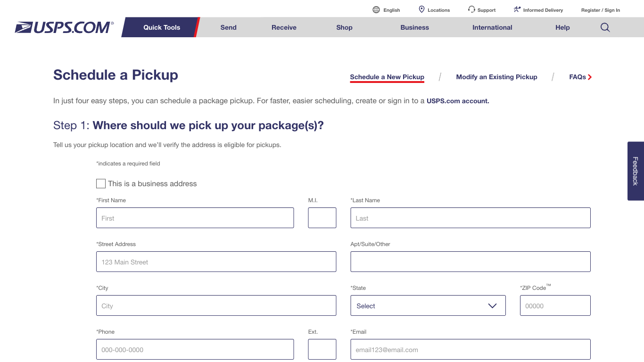Click the red FAQs chevron arrow
Image resolution: width=644 pixels, height=362 pixels.
(590, 77)
